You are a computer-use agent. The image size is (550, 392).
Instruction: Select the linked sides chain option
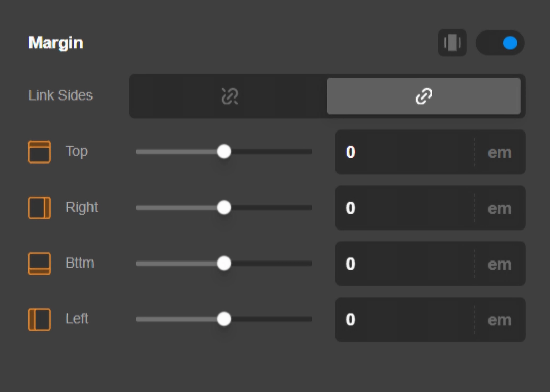pyautogui.click(x=423, y=96)
